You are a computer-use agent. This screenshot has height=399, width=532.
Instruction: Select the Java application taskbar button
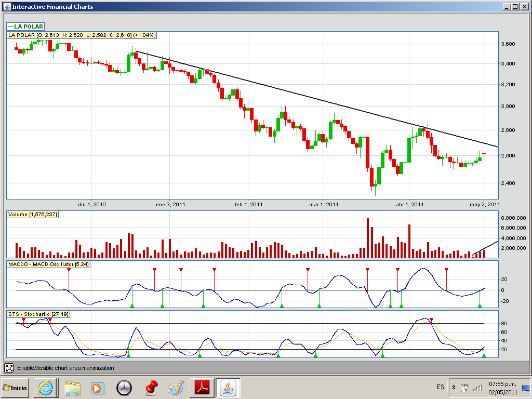coord(228,388)
